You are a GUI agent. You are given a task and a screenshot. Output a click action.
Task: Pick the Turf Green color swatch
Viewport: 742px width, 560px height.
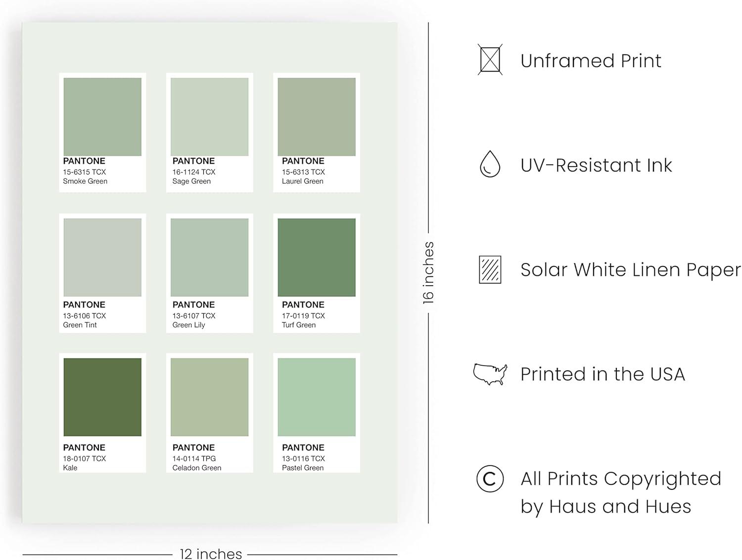click(x=317, y=257)
